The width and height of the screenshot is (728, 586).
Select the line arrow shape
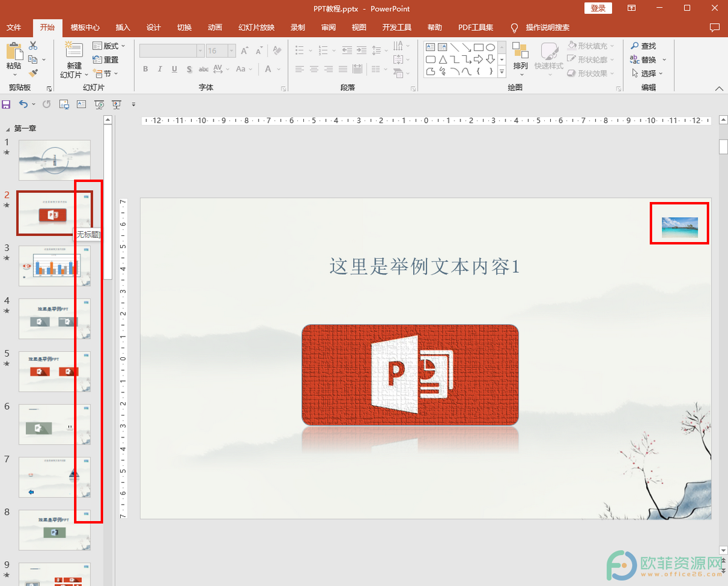point(467,47)
